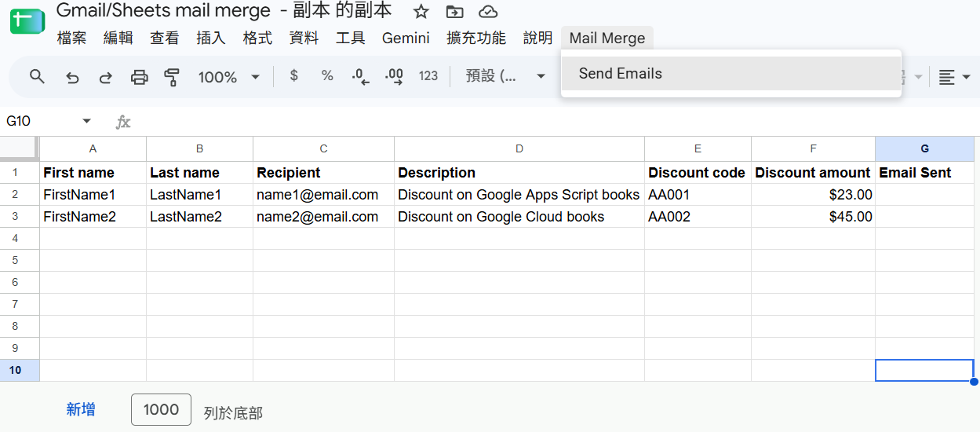Focus the 1000 rows count field
Viewport: 980px width, 432px height.
(x=161, y=409)
